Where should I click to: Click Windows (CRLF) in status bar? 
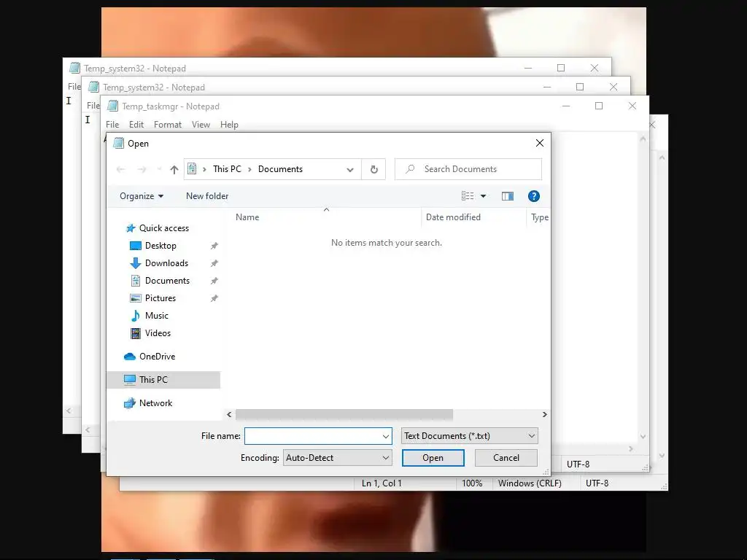tap(530, 483)
